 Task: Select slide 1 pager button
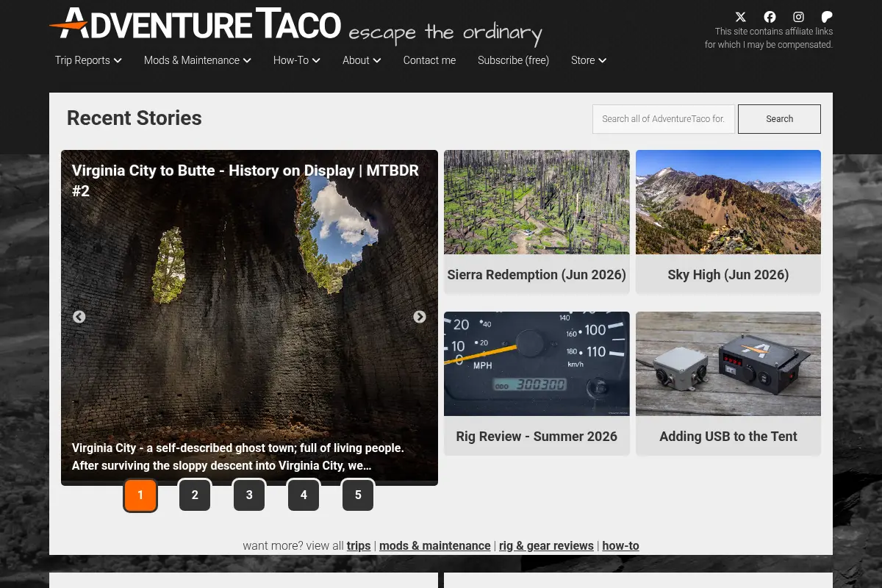(140, 495)
